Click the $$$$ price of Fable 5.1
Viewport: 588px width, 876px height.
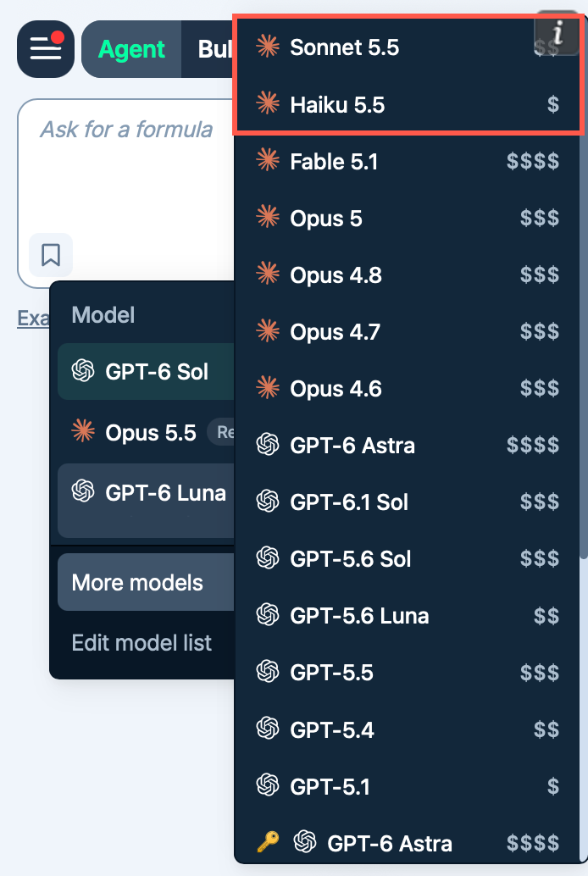pos(533,162)
